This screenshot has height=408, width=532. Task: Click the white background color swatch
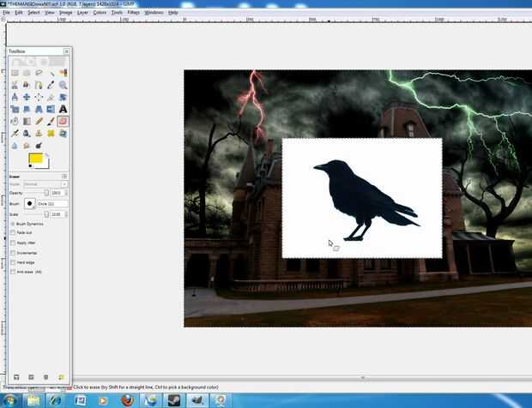(x=46, y=165)
